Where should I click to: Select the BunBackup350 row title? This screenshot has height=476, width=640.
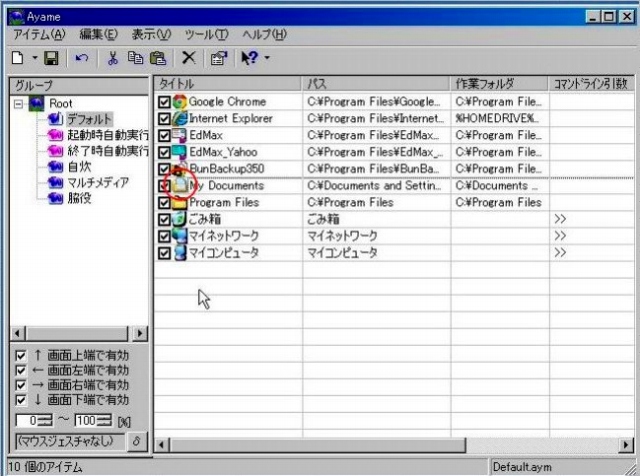click(x=227, y=169)
